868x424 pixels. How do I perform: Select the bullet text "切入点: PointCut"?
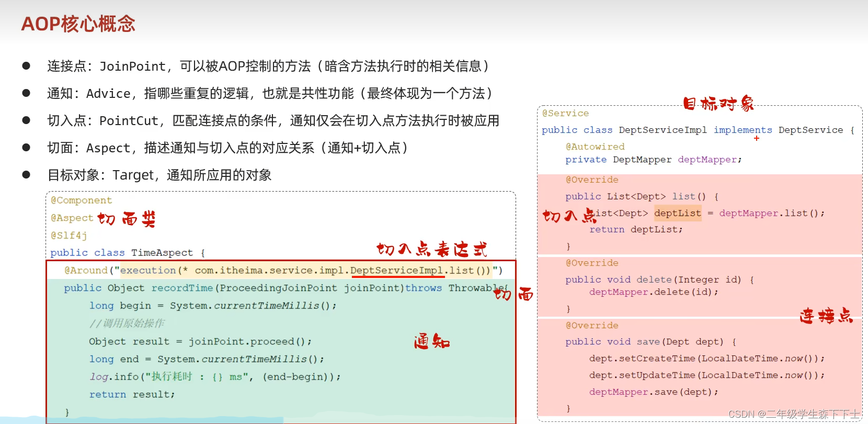(x=103, y=121)
